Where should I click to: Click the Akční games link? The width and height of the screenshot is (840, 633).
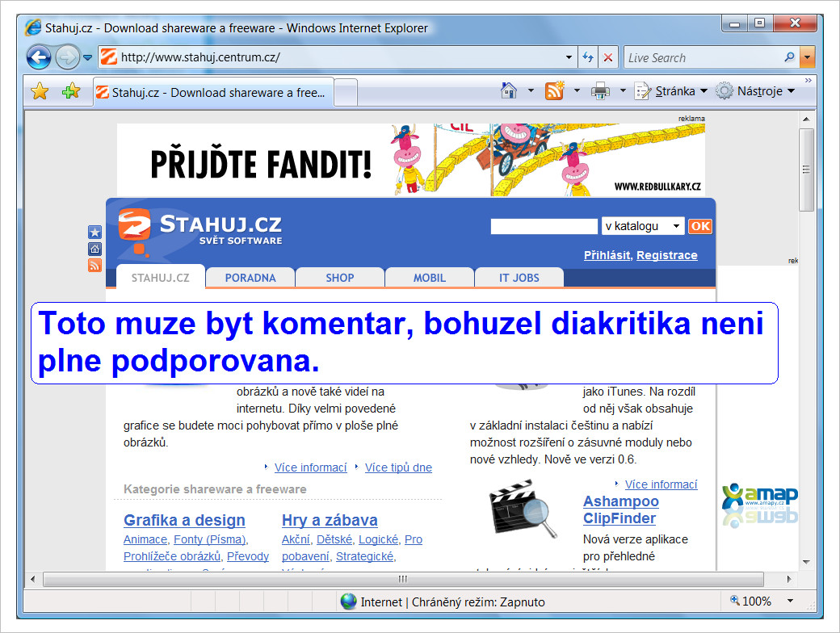click(296, 539)
